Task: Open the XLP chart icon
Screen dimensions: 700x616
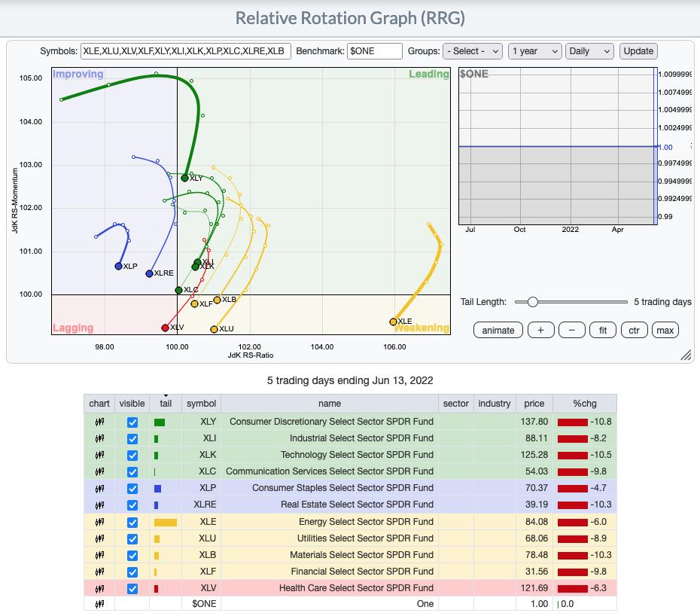Action: (x=99, y=488)
